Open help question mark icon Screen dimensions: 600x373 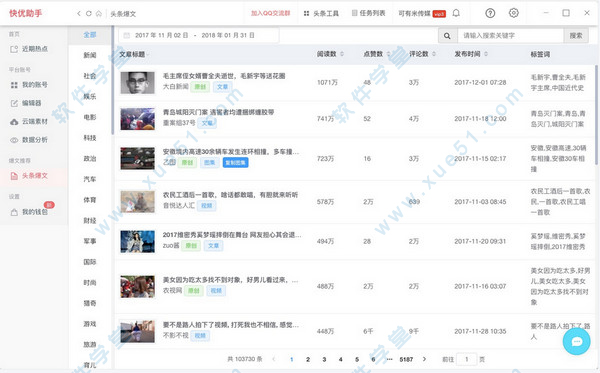(x=490, y=13)
